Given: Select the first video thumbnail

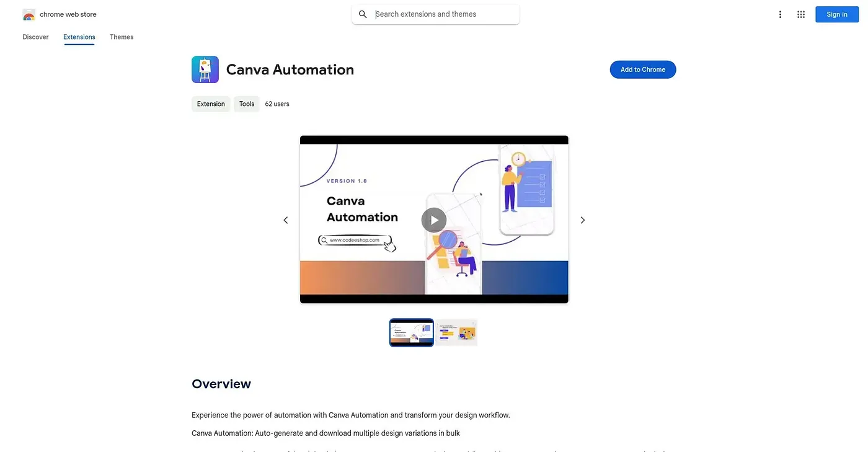Looking at the screenshot, I should [412, 332].
